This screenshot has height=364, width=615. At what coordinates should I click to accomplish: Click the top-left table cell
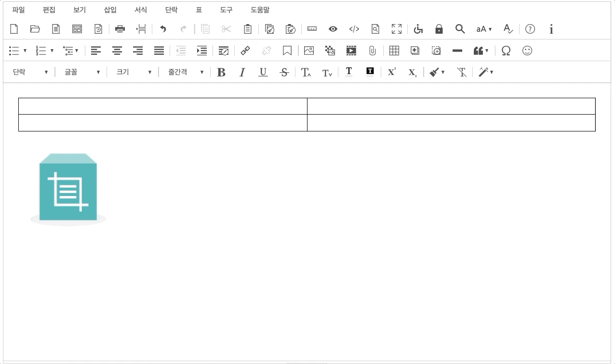(x=162, y=106)
